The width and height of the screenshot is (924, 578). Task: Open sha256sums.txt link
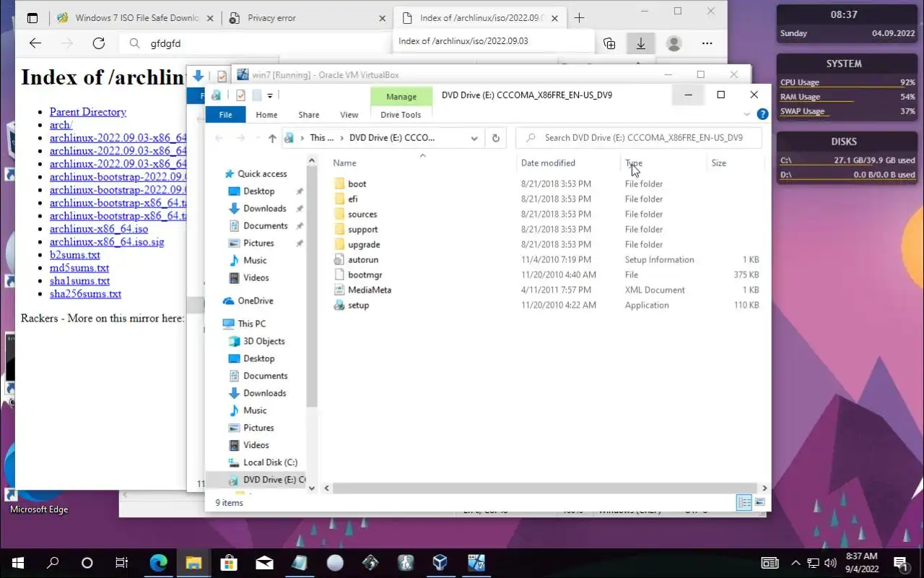point(85,294)
